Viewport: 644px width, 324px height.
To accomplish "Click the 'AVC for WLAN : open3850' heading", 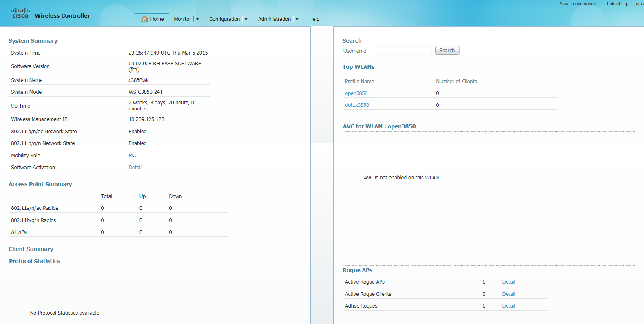I will tap(379, 126).
